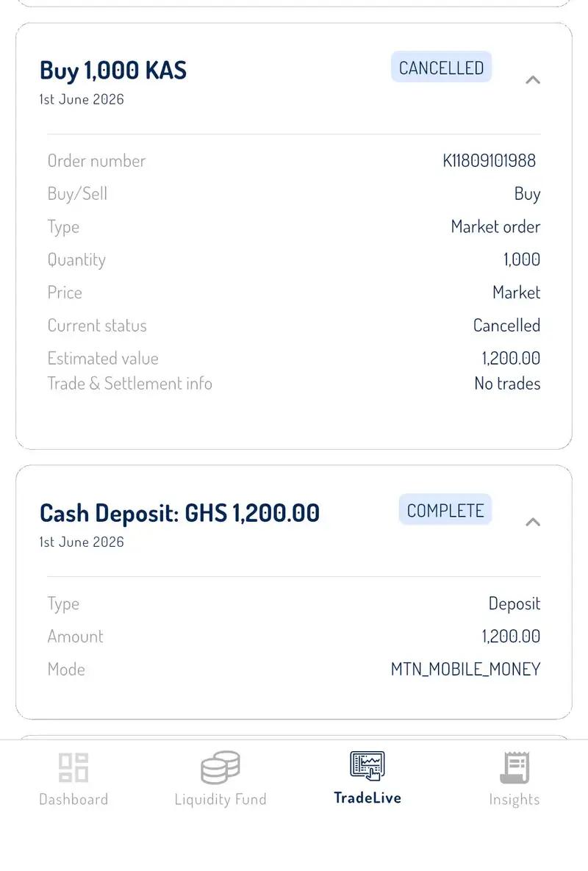Viewport: 588px width, 871px height.
Task: Tap the Cash Deposit: GHS 1,200.00 heading
Action: [x=180, y=513]
